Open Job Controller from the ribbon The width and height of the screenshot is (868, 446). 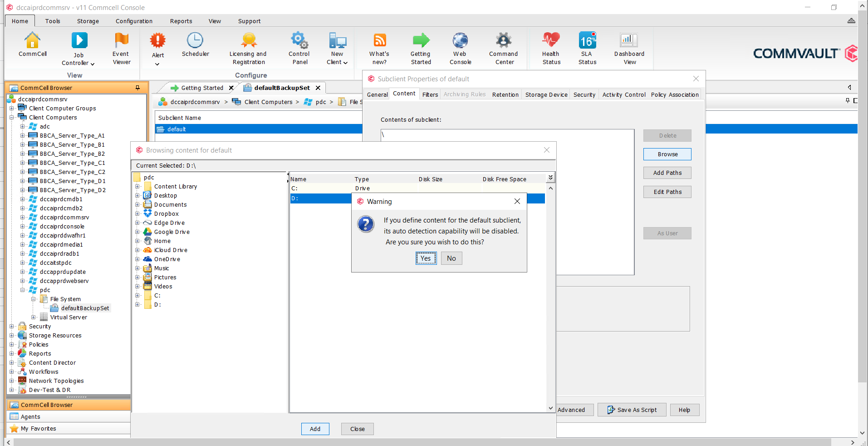click(78, 49)
